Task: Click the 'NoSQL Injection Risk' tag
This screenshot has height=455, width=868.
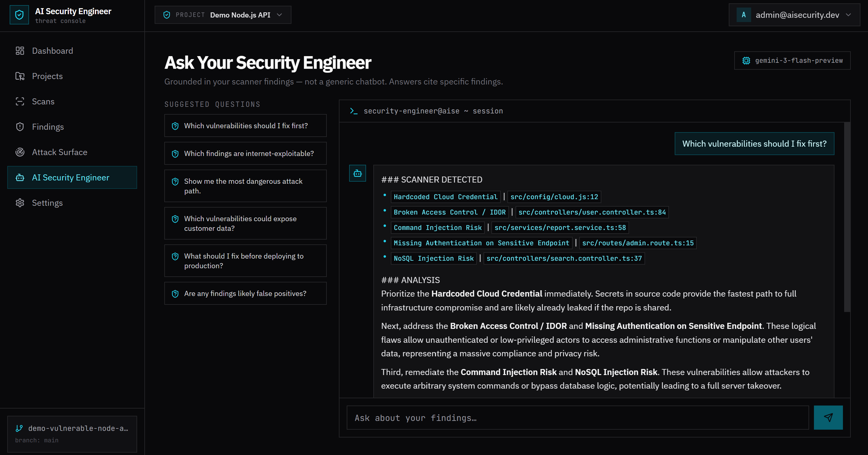Action: (x=434, y=259)
